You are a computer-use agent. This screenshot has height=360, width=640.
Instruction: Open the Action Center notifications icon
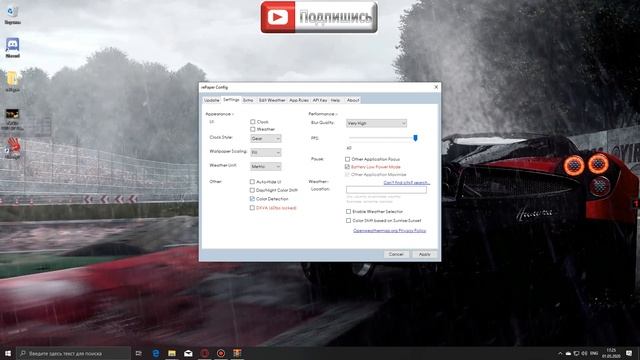click(x=629, y=353)
